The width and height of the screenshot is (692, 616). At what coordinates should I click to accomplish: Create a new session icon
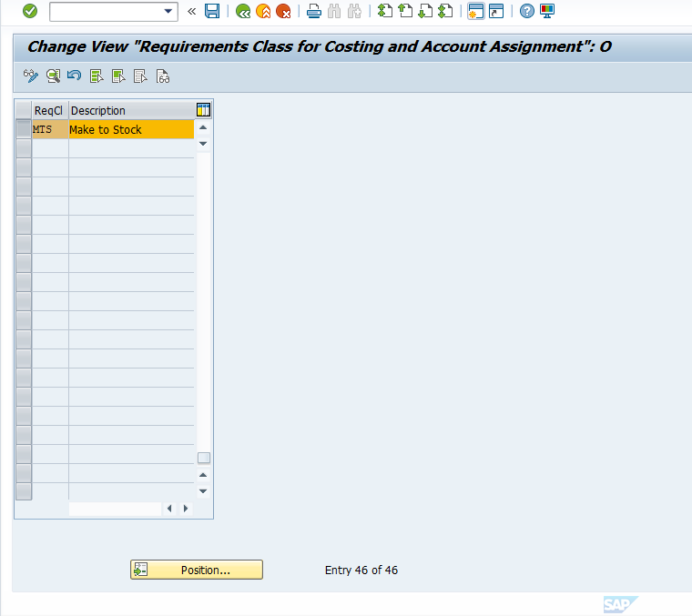point(475,11)
